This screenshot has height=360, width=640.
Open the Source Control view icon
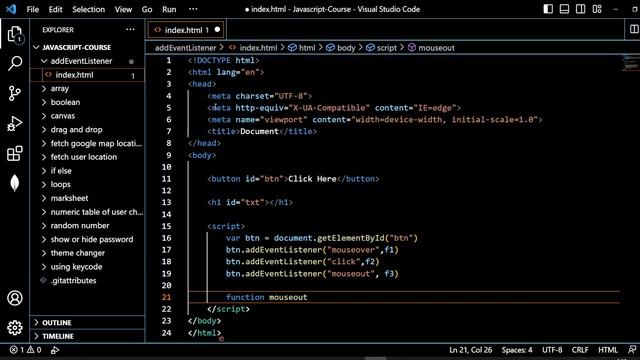point(15,93)
